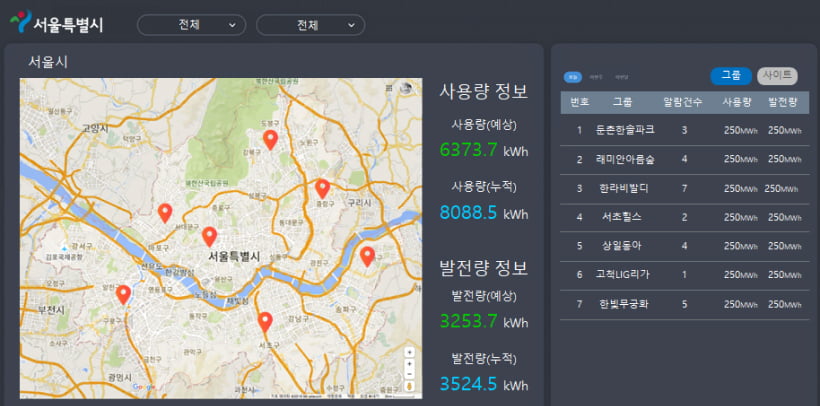The image size is (820, 406).
Task: Click the pin just above the 서울특별시 map label
Action: (209, 237)
